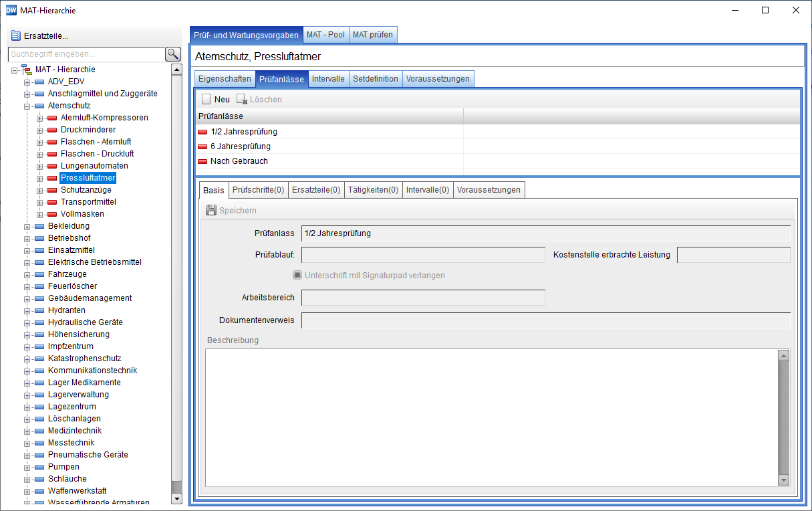Click the magnifying glass search icon
Image resolution: width=812 pixels, height=511 pixels.
coord(173,54)
